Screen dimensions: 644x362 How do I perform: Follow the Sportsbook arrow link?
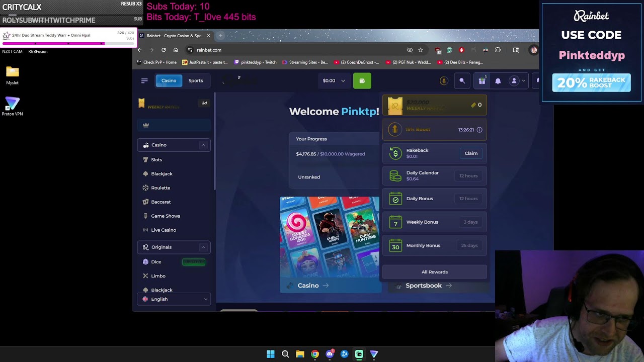(429, 286)
